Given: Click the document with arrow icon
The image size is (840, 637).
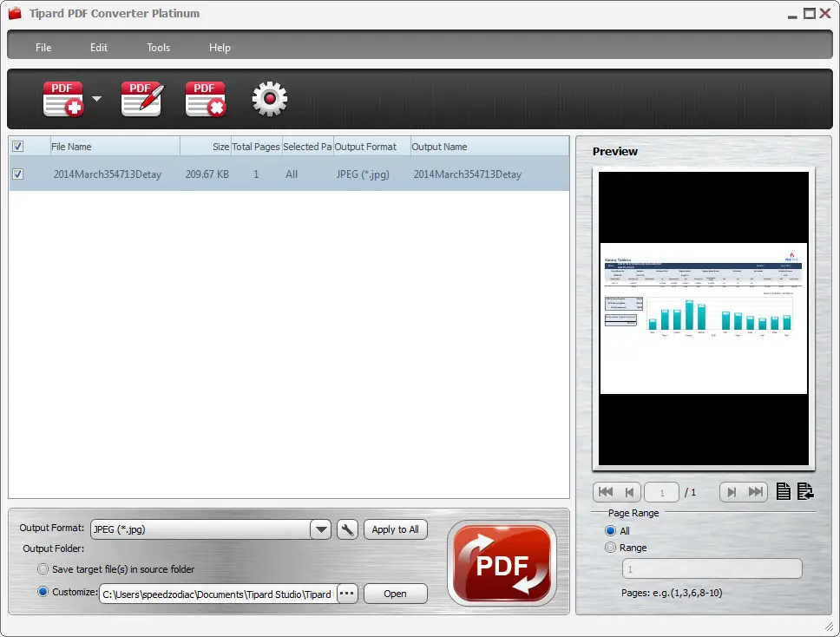Looking at the screenshot, I should tap(805, 491).
